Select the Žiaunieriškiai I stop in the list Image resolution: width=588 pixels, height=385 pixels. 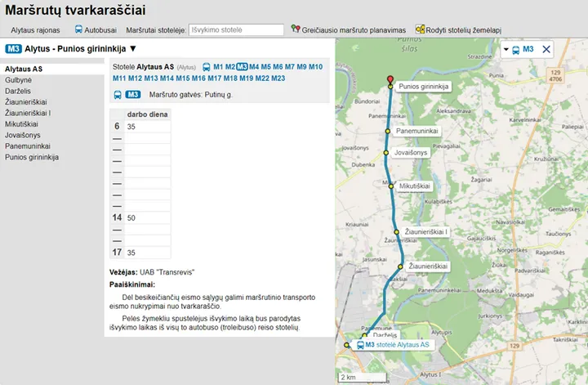[x=28, y=113]
